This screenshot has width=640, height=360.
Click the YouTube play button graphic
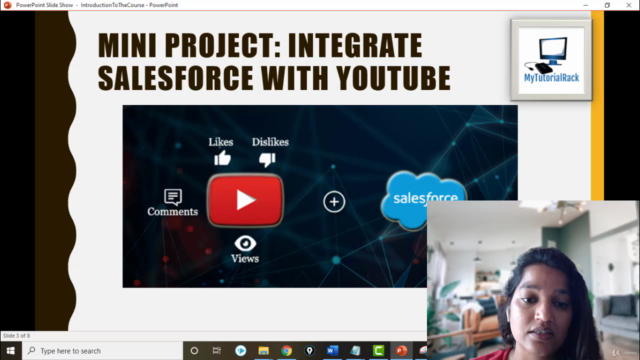click(245, 200)
